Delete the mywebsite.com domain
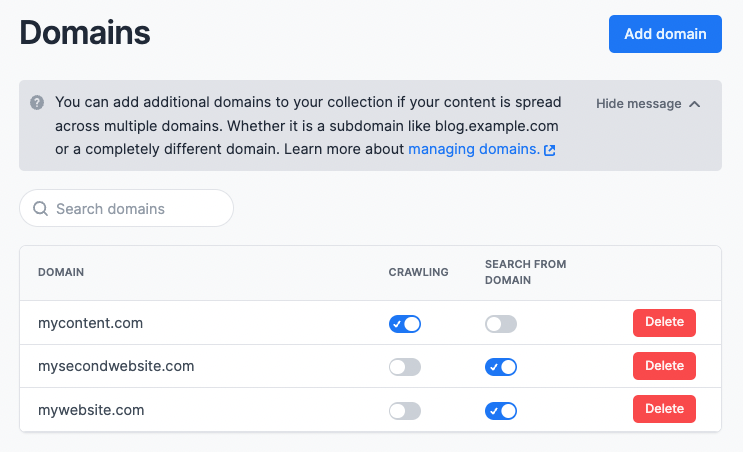 664,409
